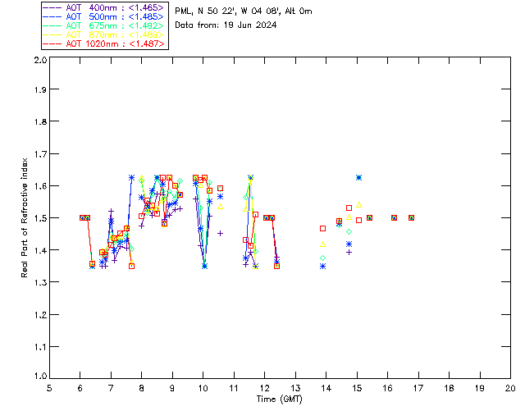Click the AOT 500nm legend entry
The width and height of the screenshot is (525, 420).
[x=103, y=16]
